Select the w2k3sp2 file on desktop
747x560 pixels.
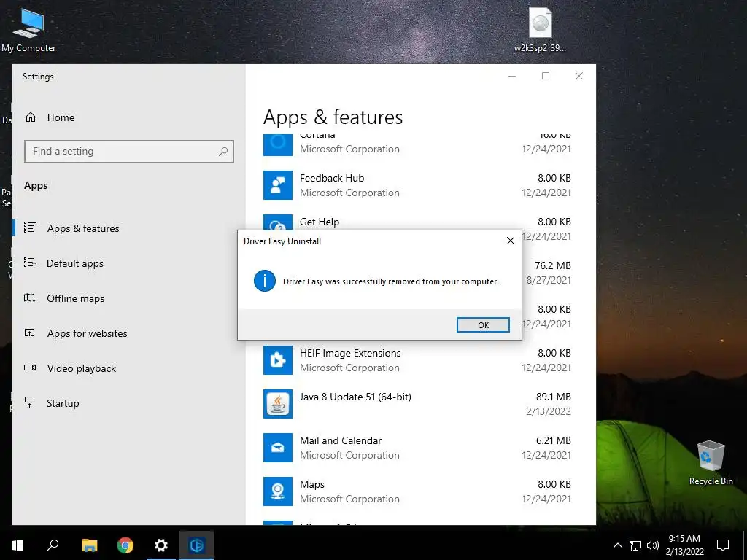coord(541,29)
